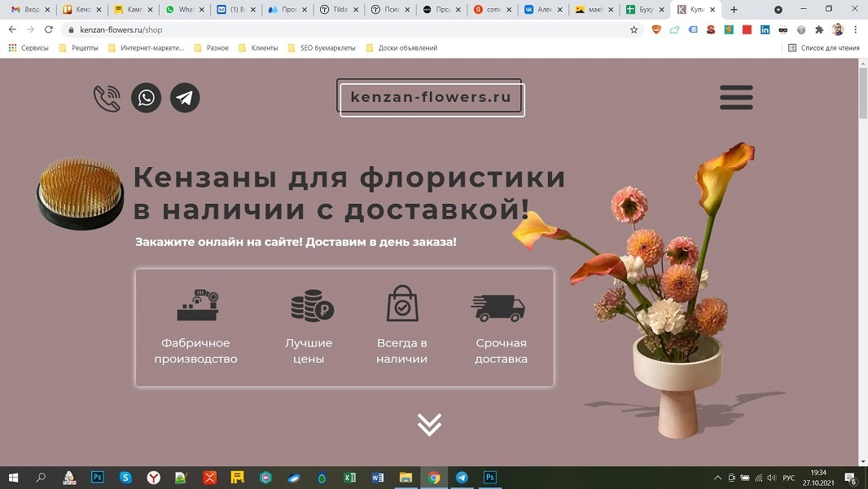Bookmark this page with star icon
This screenshot has width=868, height=489.
[634, 29]
